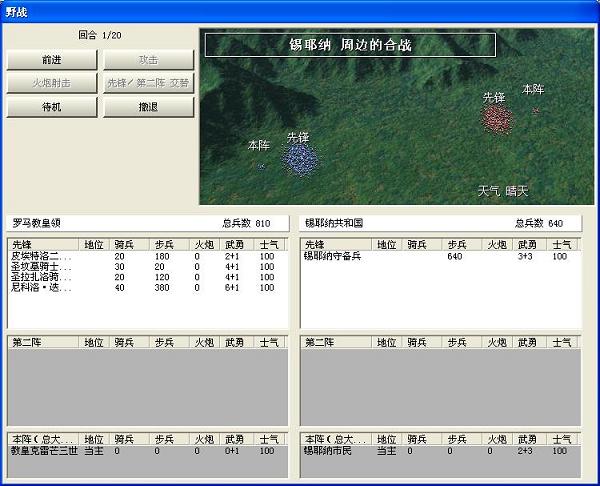Click 火炮 header in 罗马教皇领 先锋 table

click(x=204, y=245)
